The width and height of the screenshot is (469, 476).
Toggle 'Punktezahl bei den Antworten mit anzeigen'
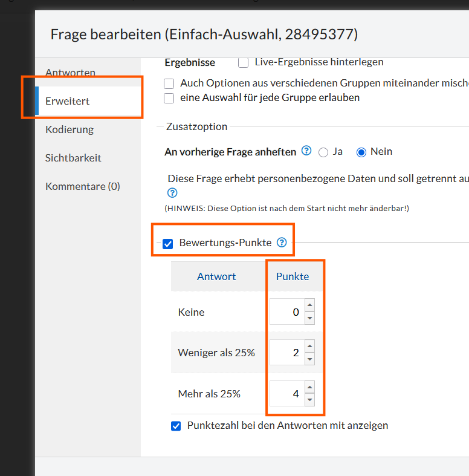point(176,426)
